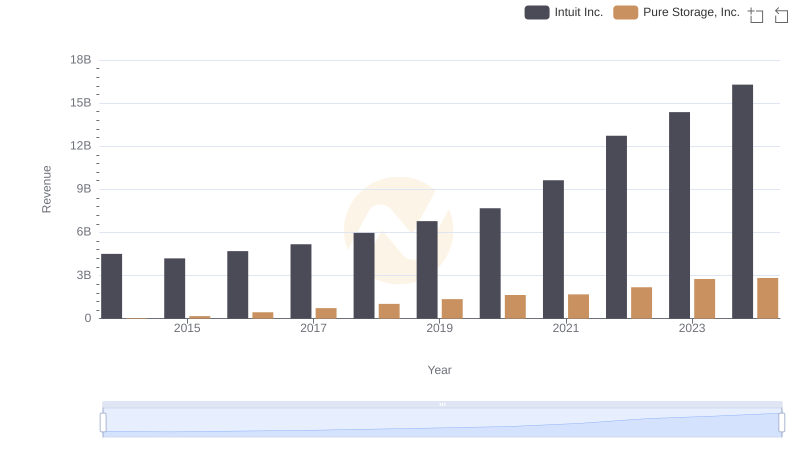
Task: Click left handle of range slider
Action: (x=103, y=423)
